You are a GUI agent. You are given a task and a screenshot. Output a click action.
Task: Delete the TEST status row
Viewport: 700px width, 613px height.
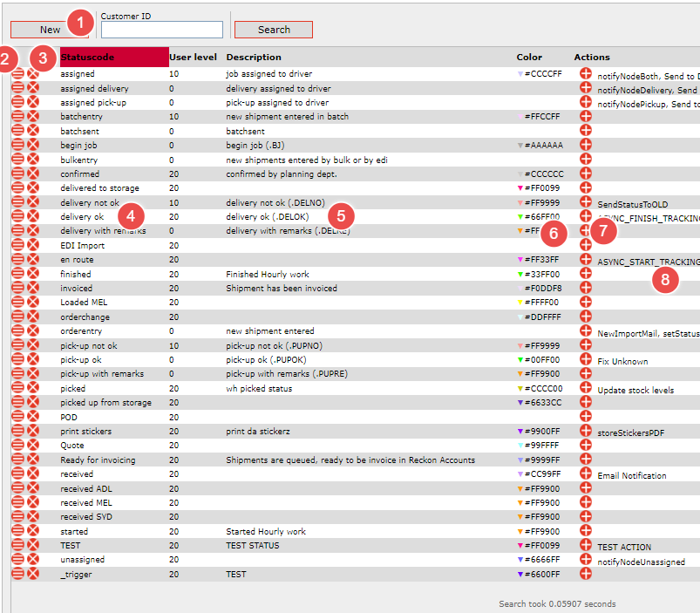33,546
